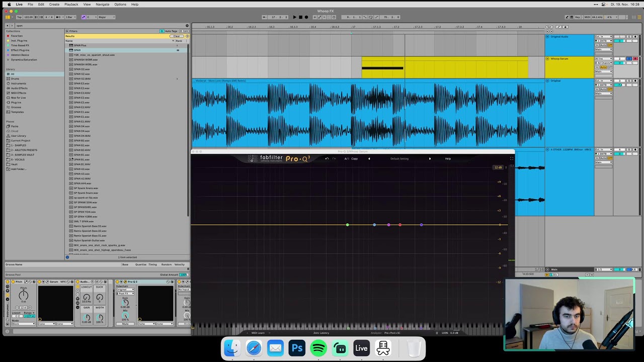This screenshot has width=644, height=362.
Task: Open the Max for Live library category
Action: click(x=18, y=98)
